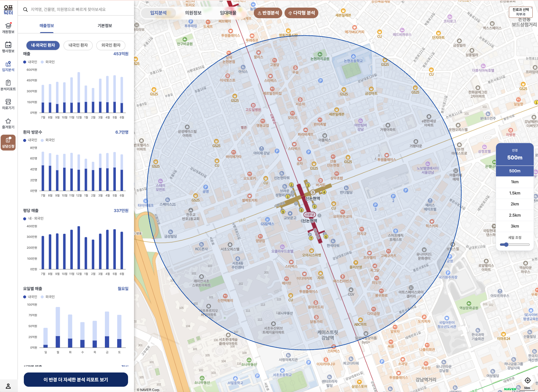Click 월요일 next to 요일별 매출
The height and width of the screenshot is (392, 538).
[x=123, y=289]
